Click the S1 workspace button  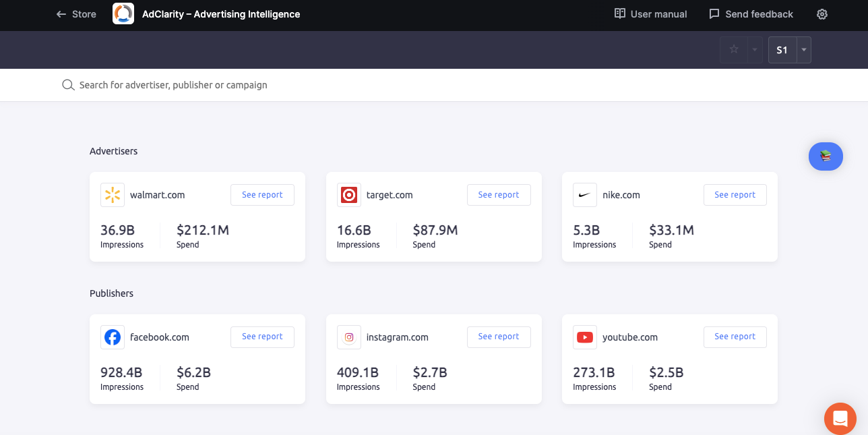pos(782,50)
